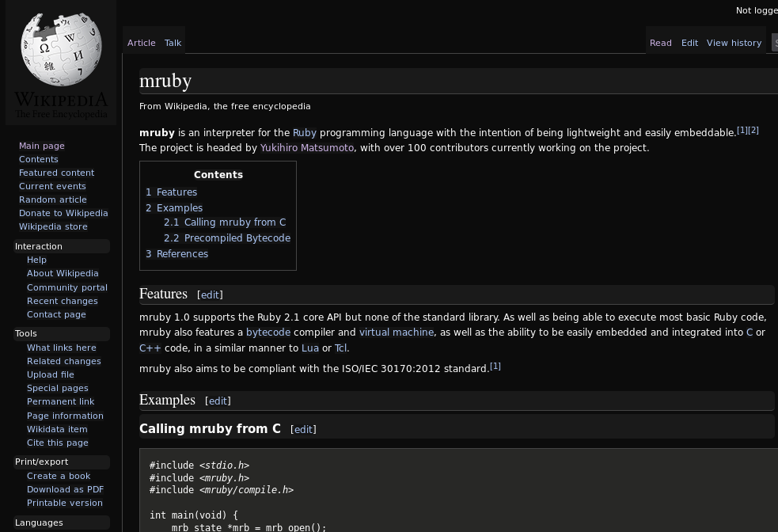Click citation [1] after ISO/IEC standard
This screenshot has width=778, height=532.
tap(495, 367)
